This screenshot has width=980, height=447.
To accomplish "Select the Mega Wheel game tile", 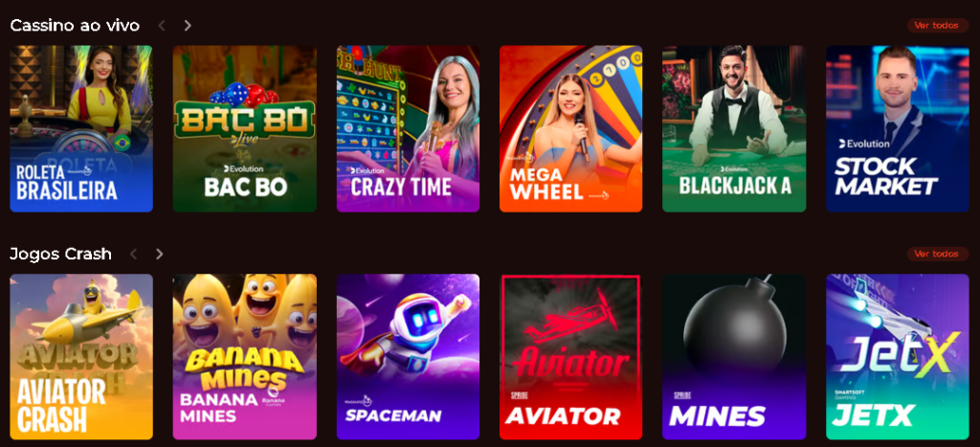I will click(571, 129).
